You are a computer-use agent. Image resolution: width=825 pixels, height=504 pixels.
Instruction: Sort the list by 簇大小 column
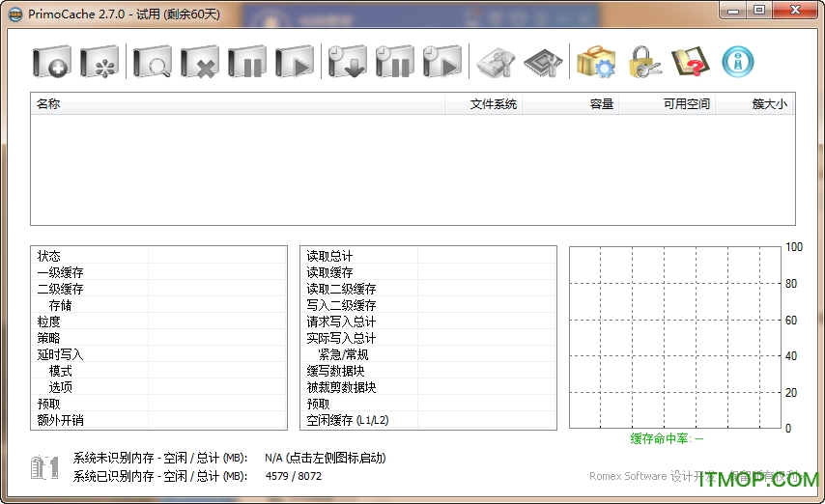click(754, 104)
